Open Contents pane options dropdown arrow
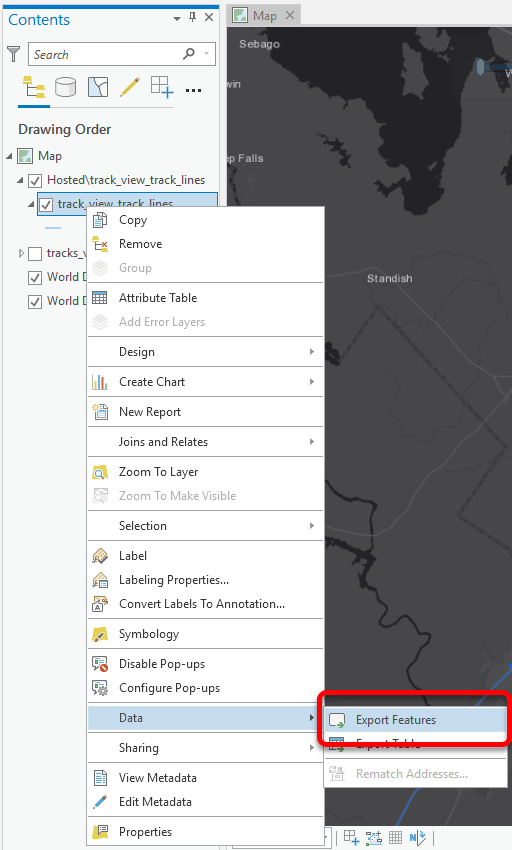The image size is (512, 850). (x=177, y=18)
